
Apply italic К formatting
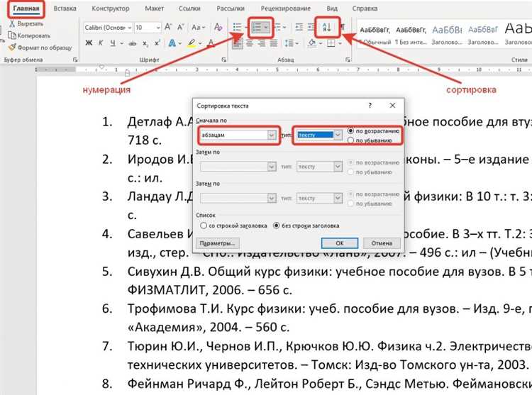[101, 43]
